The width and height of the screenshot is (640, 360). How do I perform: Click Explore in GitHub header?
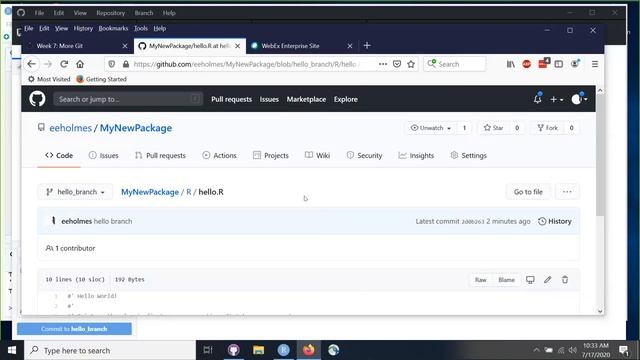click(x=345, y=99)
